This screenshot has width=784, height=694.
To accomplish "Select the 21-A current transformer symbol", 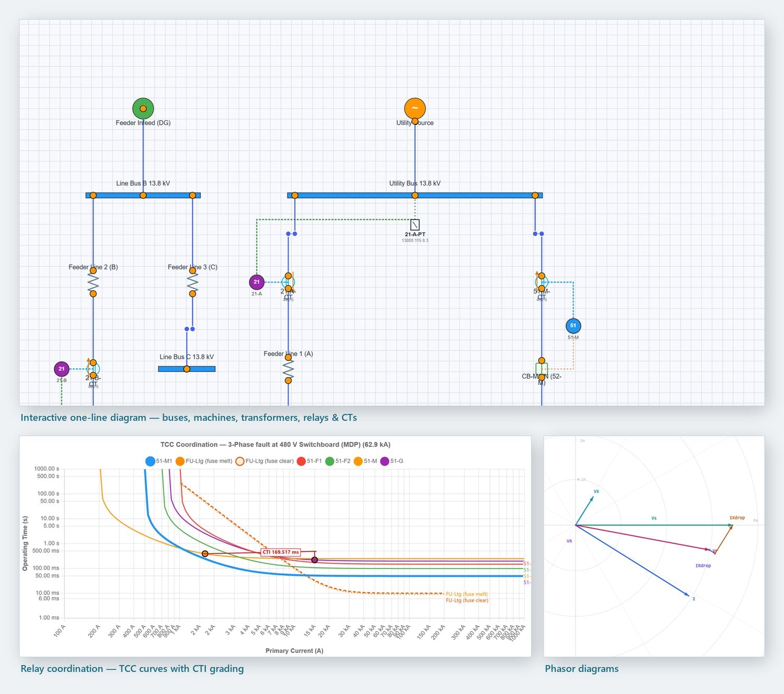I will [288, 282].
